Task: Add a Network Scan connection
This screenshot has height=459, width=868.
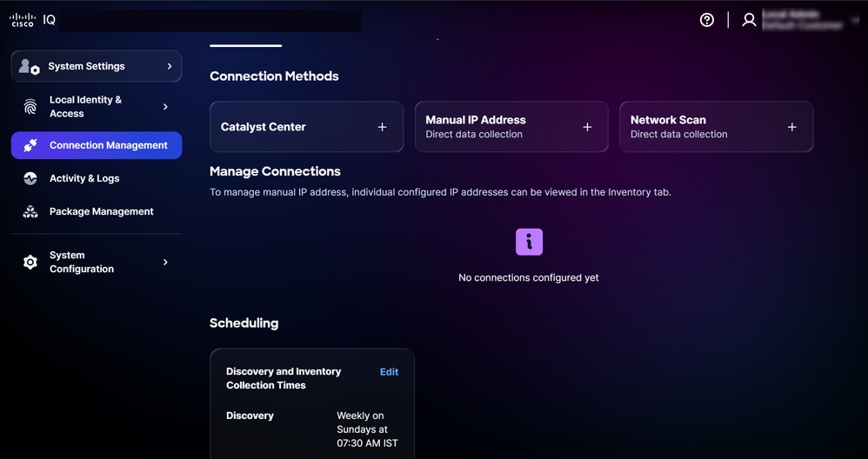Action: click(717, 127)
